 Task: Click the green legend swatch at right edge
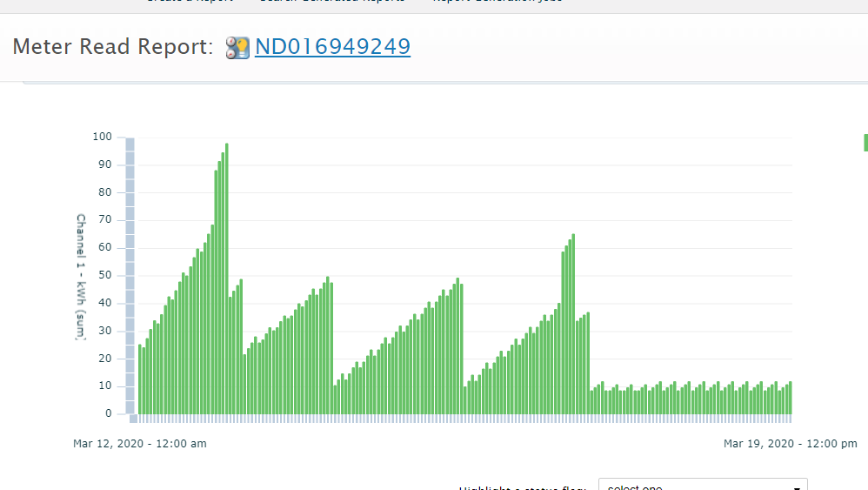coord(865,143)
